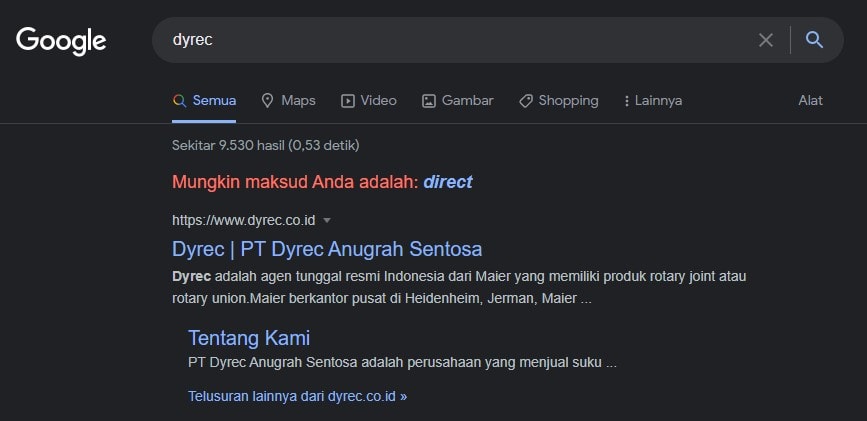Click the https://www.dyrec.co.id address text
Screen dimensions: 867x421
pyautogui.click(x=244, y=220)
